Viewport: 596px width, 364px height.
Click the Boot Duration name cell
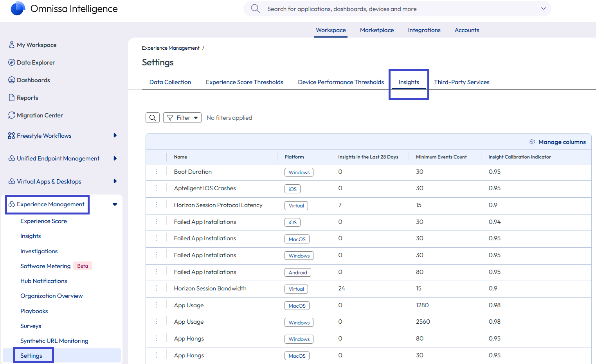pos(193,171)
